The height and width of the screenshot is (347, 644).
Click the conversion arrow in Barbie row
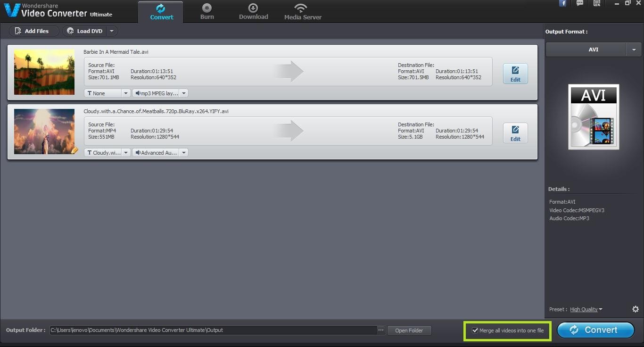[288, 71]
